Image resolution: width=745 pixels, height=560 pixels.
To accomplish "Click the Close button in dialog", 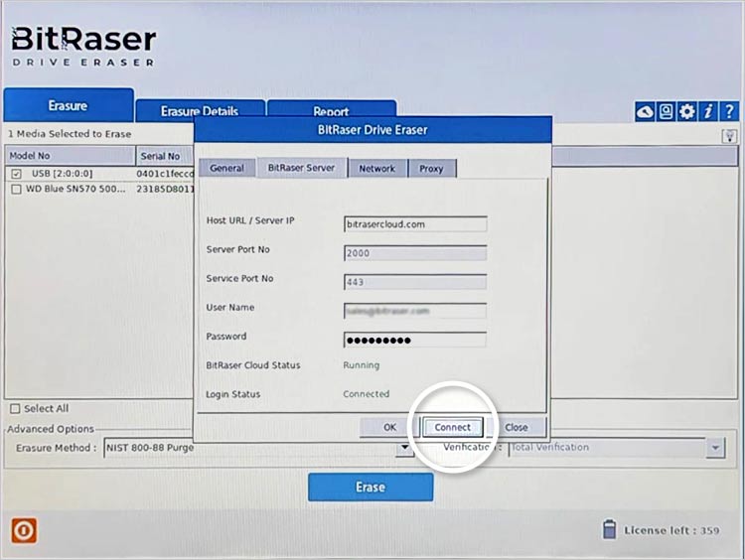I will point(516,428).
